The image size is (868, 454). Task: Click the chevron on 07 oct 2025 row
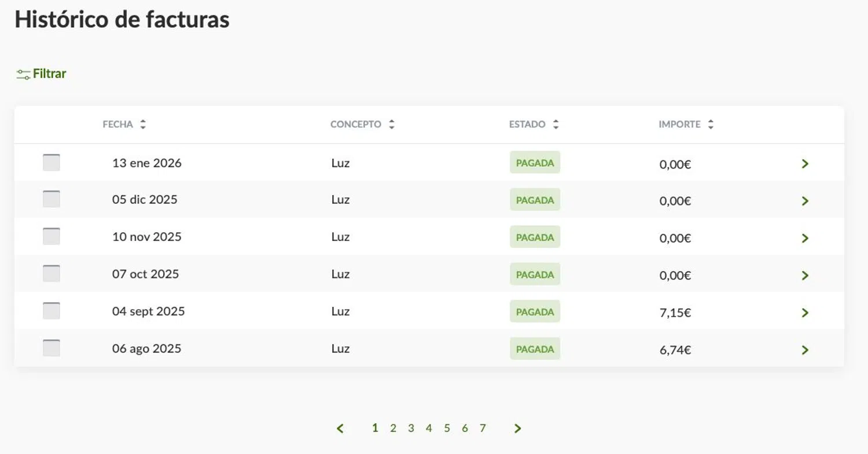click(x=805, y=276)
